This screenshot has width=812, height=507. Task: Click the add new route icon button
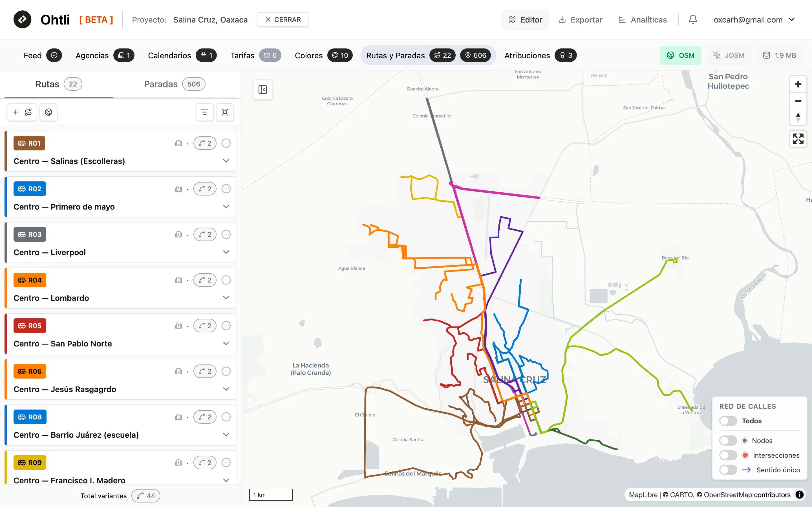pyautogui.click(x=22, y=112)
